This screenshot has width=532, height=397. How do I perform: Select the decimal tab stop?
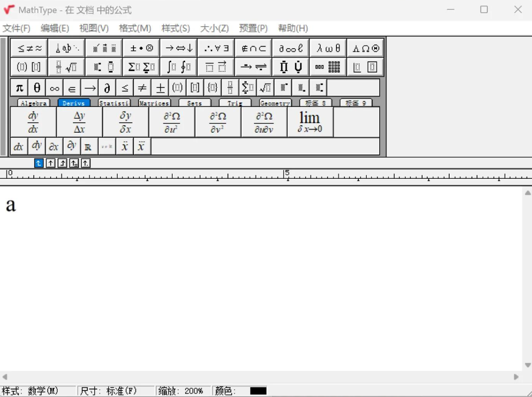(x=85, y=163)
